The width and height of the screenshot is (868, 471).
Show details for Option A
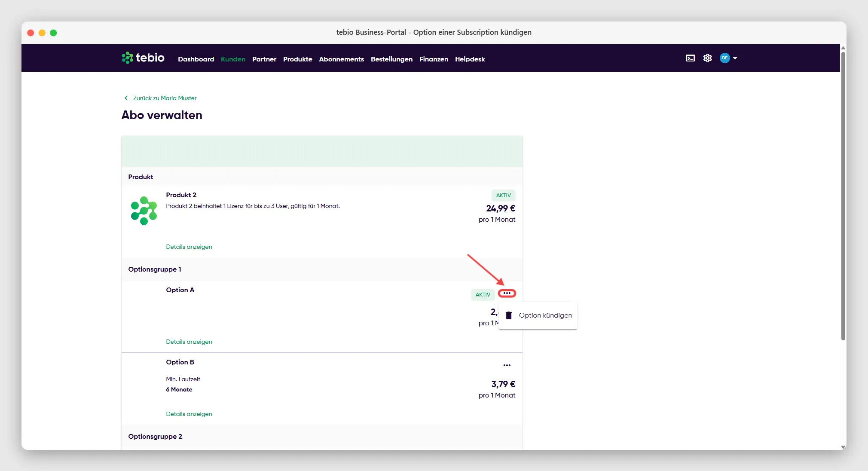(189, 342)
